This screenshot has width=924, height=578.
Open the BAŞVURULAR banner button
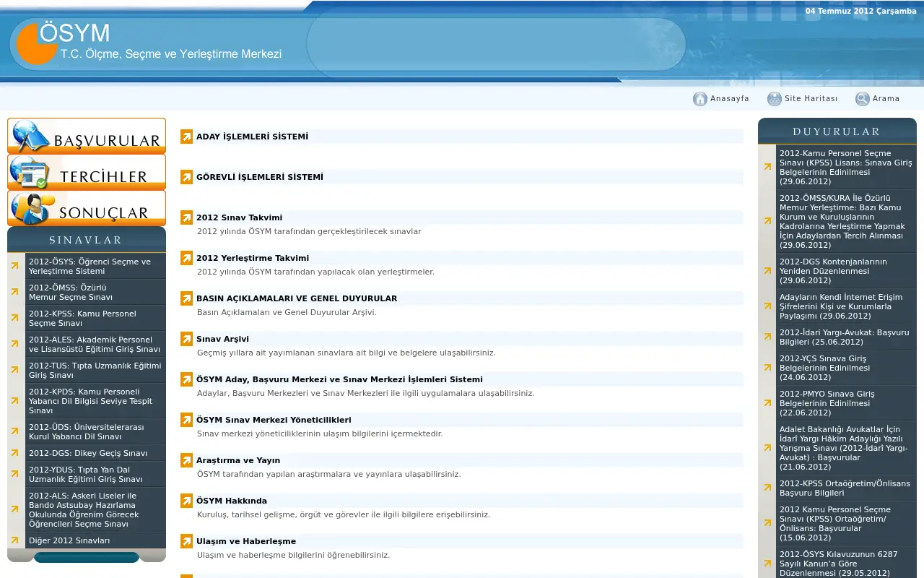pyautogui.click(x=87, y=136)
